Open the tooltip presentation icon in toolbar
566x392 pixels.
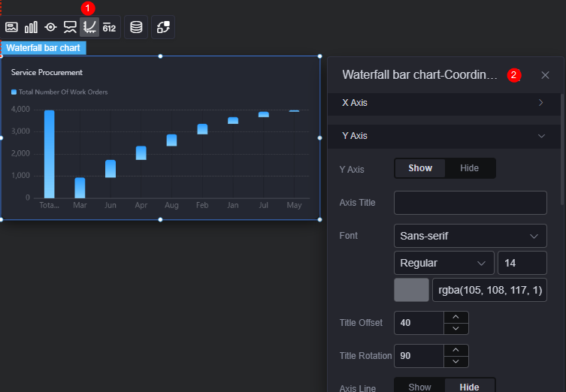70,27
